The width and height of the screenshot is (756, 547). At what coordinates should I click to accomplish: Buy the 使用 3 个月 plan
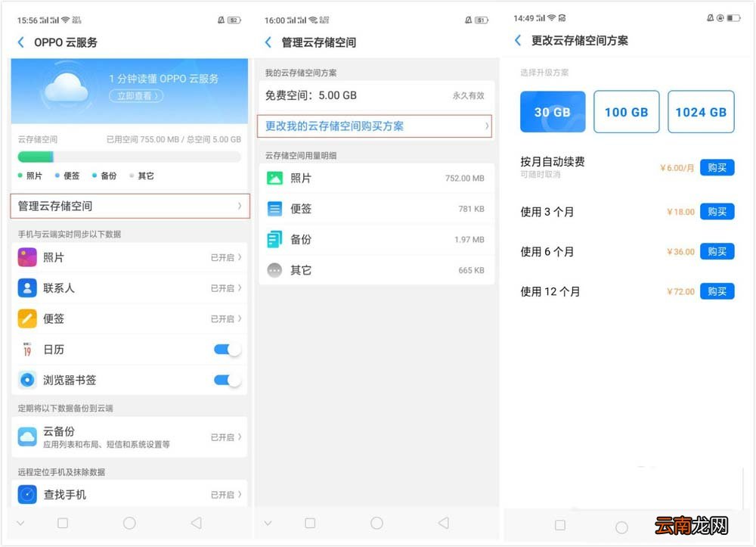click(x=717, y=212)
